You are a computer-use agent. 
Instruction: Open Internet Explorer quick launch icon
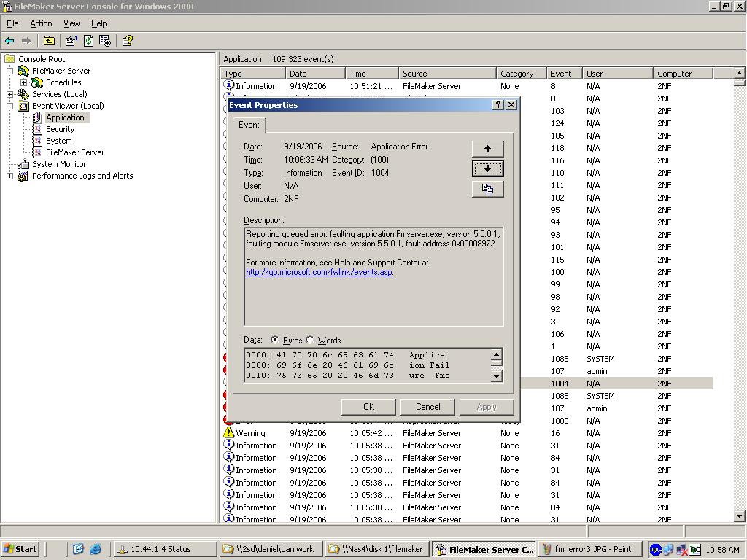(x=96, y=549)
